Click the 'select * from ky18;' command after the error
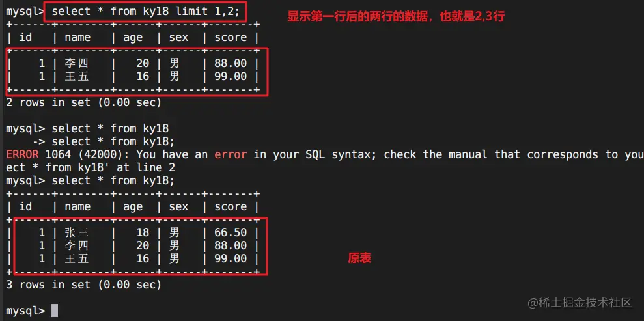The width and height of the screenshot is (644, 321). pos(113,180)
